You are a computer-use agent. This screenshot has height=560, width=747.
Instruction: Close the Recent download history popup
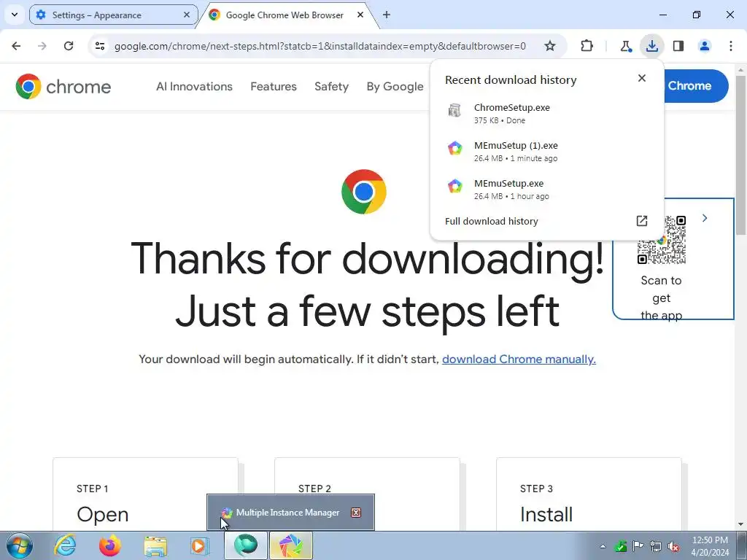(x=642, y=78)
